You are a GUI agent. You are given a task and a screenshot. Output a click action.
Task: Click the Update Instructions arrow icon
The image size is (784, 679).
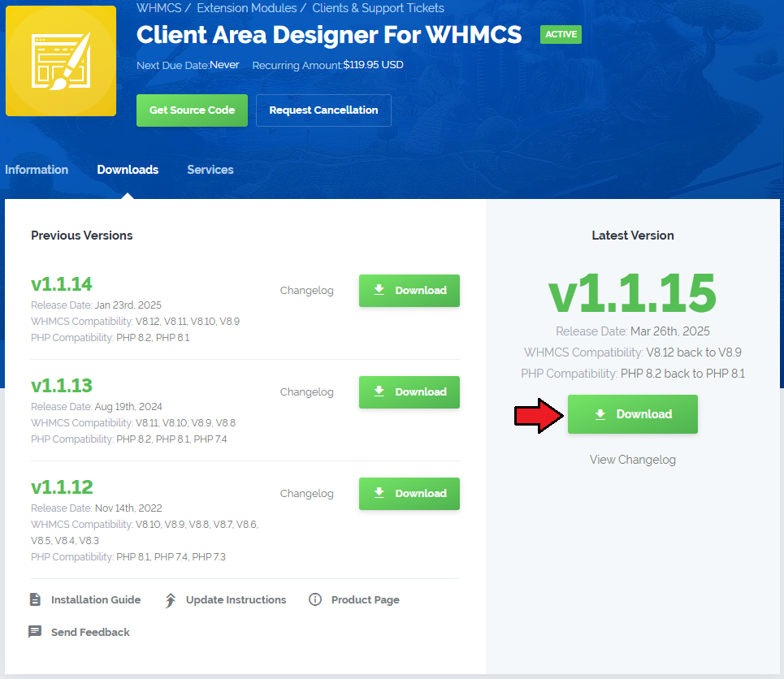[x=171, y=600]
